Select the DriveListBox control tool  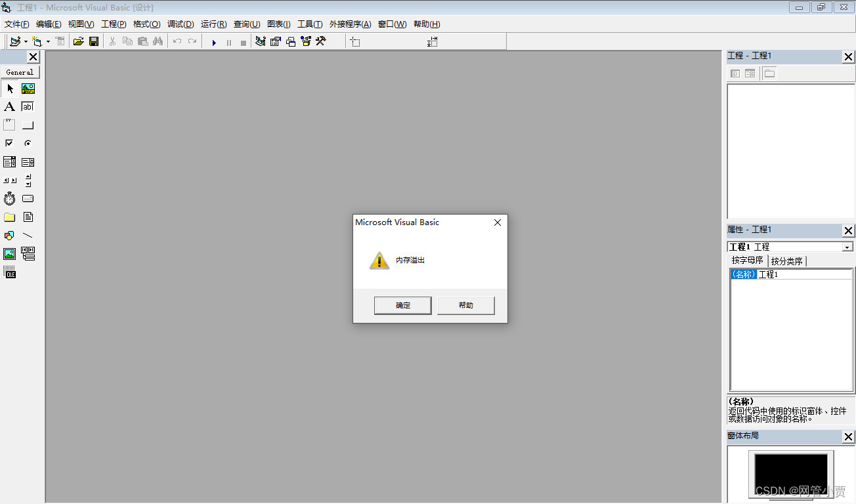[x=28, y=199]
